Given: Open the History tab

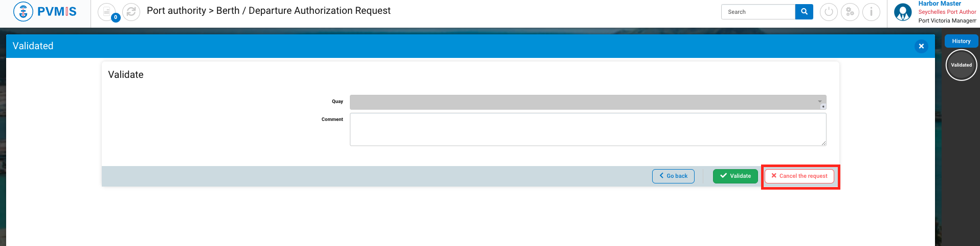Looking at the screenshot, I should [961, 41].
